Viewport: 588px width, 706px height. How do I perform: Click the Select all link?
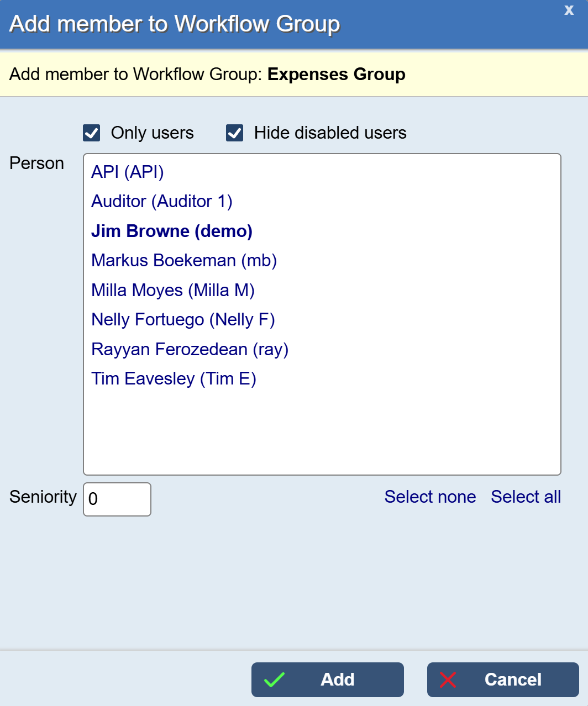[x=526, y=497]
